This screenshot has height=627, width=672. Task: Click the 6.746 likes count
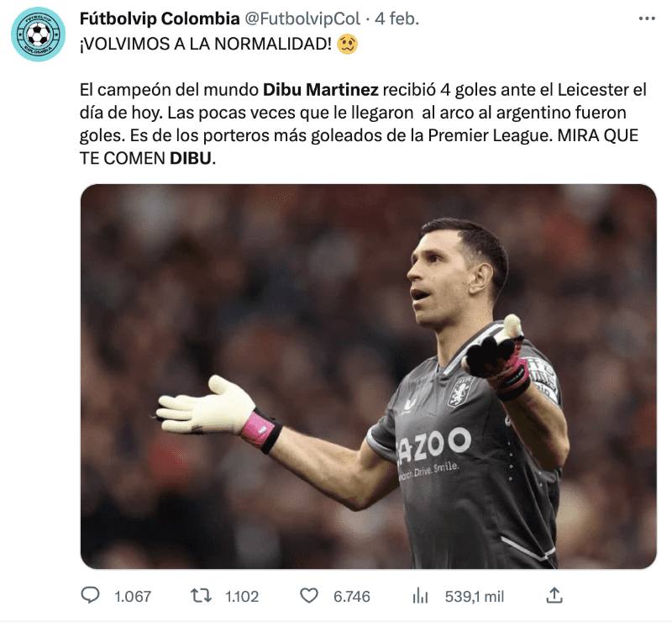tap(352, 597)
